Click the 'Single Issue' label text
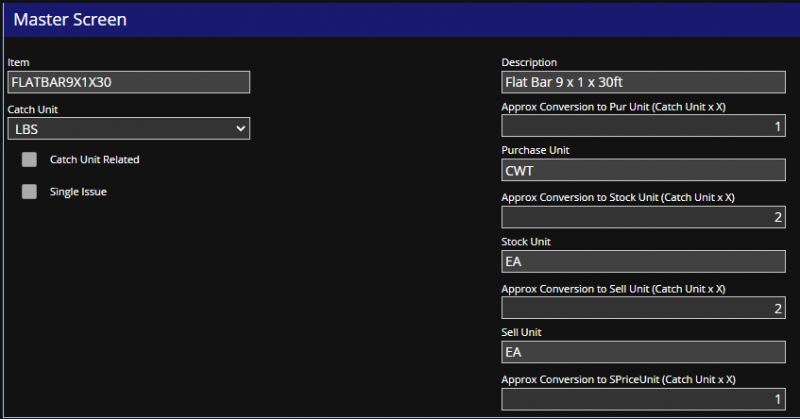Image resolution: width=800 pixels, height=419 pixels. pos(78,191)
